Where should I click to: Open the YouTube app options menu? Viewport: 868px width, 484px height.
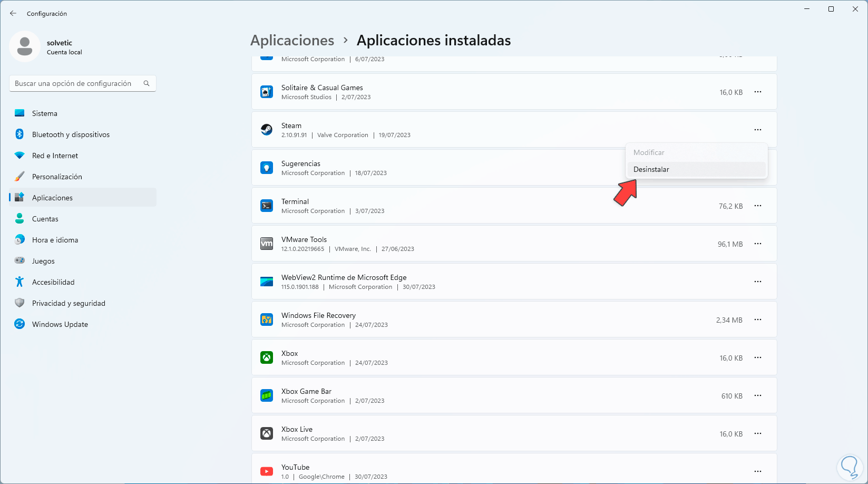(x=758, y=471)
